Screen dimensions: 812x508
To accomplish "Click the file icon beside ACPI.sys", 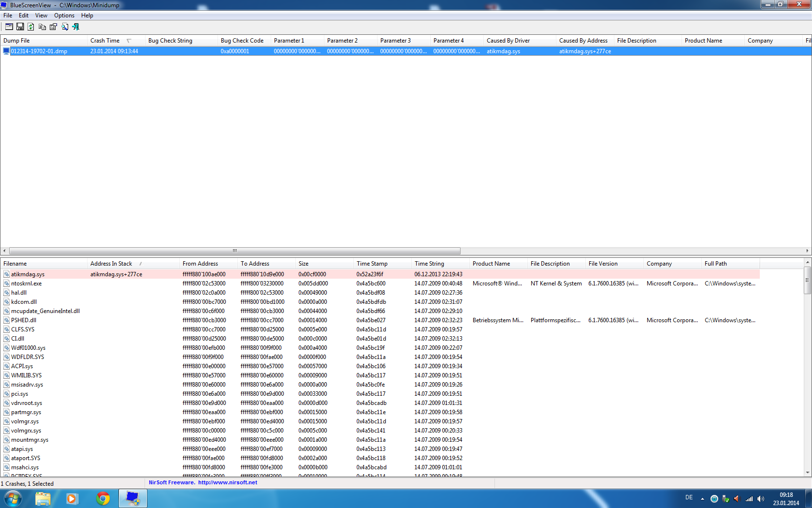I will coord(7,366).
